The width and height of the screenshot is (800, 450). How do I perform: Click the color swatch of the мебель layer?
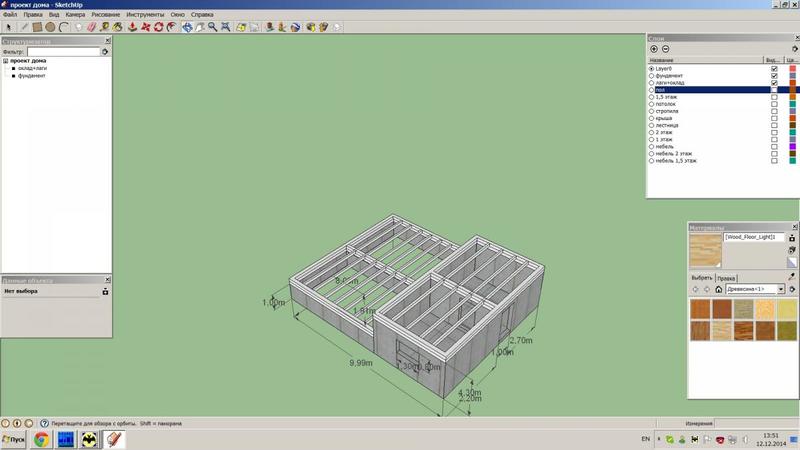pyautogui.click(x=792, y=146)
